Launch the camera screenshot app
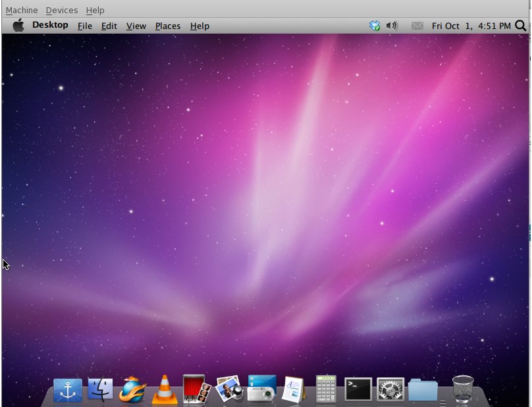 [x=261, y=389]
